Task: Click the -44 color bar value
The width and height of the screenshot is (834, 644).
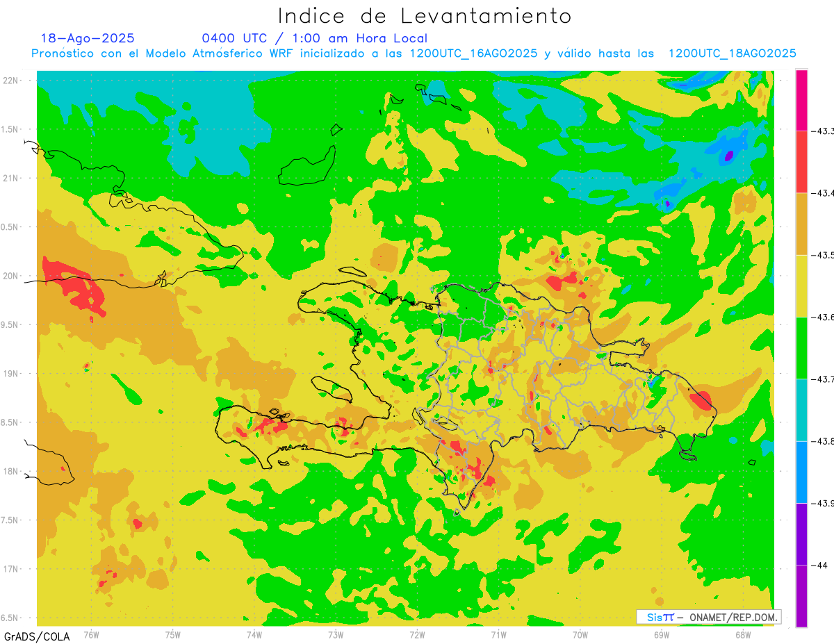Action: click(x=820, y=565)
